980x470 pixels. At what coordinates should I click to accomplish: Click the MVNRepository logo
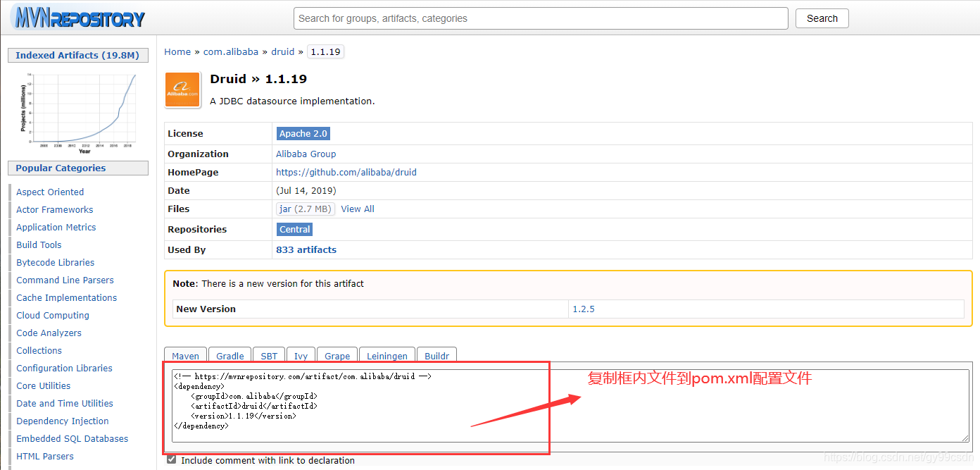(x=78, y=19)
